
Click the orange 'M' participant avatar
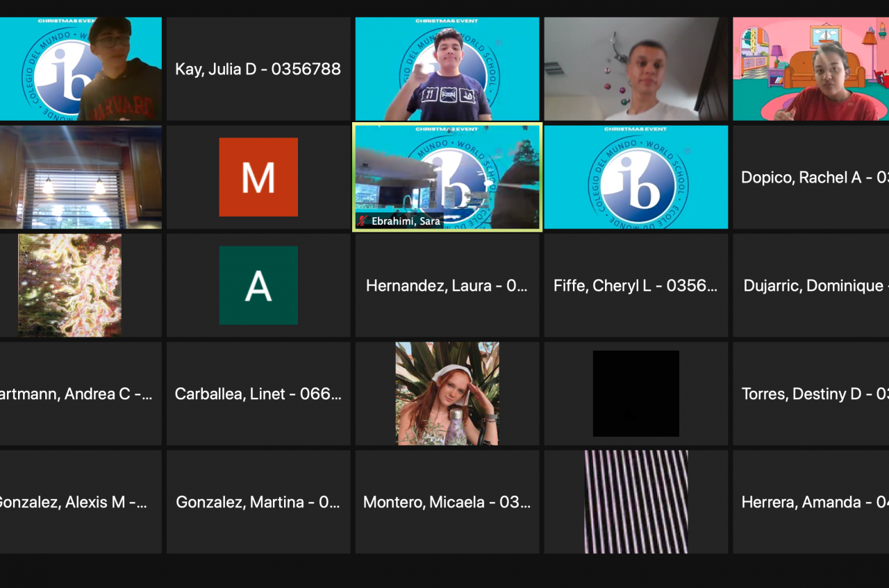point(258,177)
